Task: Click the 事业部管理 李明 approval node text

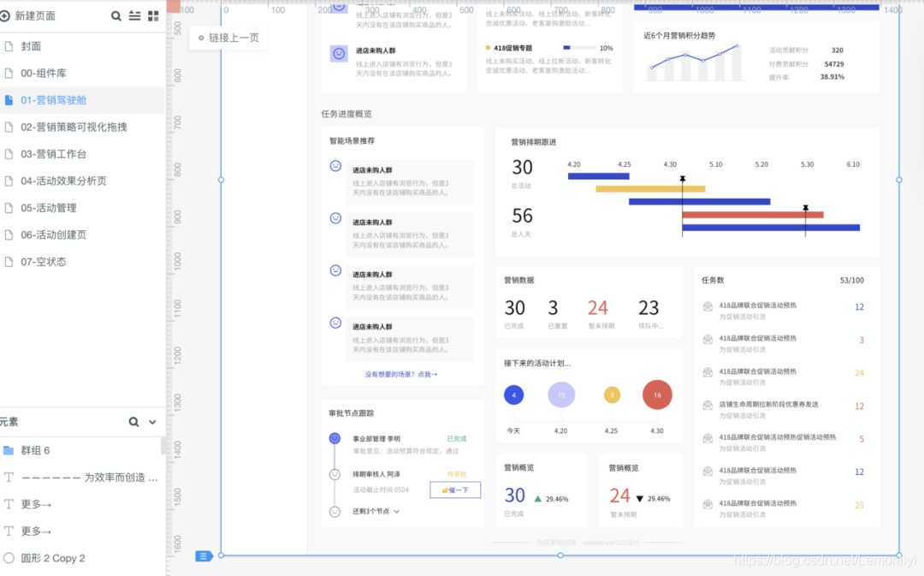Action: tap(376, 438)
